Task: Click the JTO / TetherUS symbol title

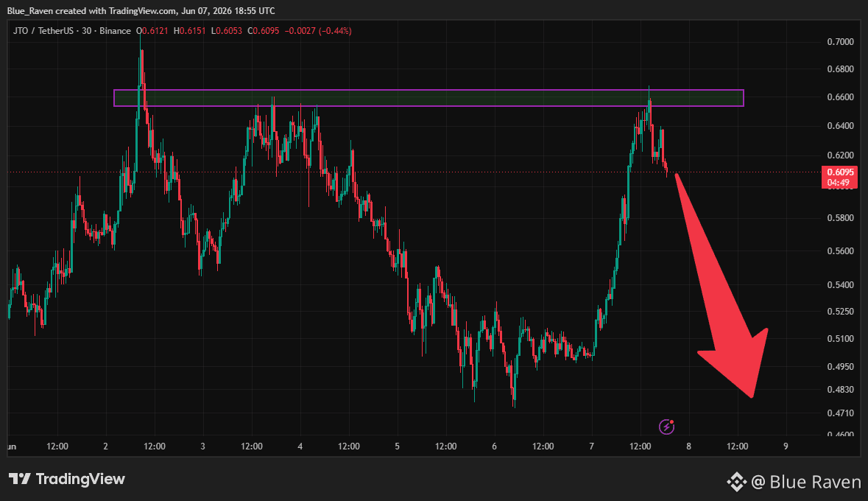Action: [x=43, y=31]
